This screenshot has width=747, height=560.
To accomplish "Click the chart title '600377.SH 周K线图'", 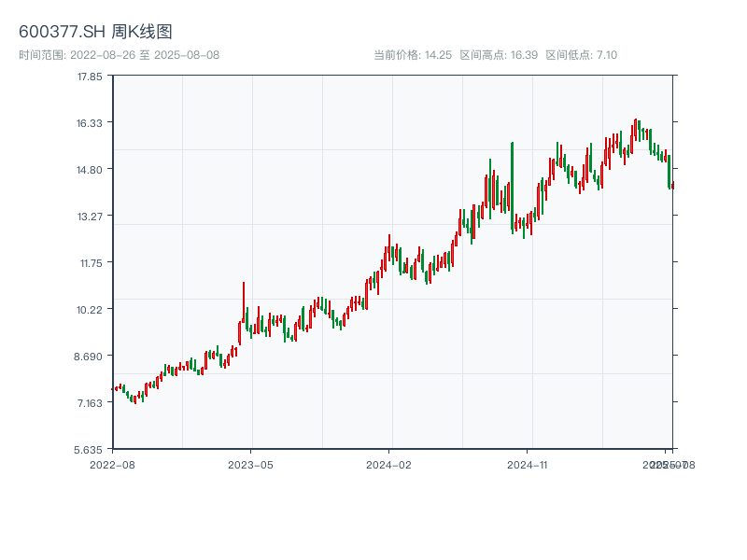I will [95, 32].
